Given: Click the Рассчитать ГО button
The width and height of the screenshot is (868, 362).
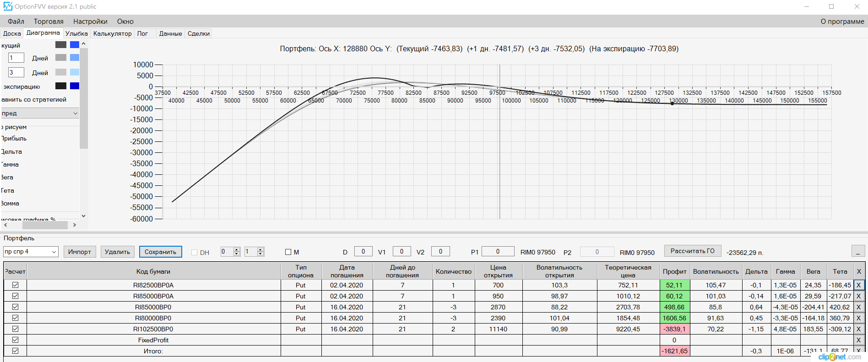Looking at the screenshot, I should pyautogui.click(x=692, y=251).
